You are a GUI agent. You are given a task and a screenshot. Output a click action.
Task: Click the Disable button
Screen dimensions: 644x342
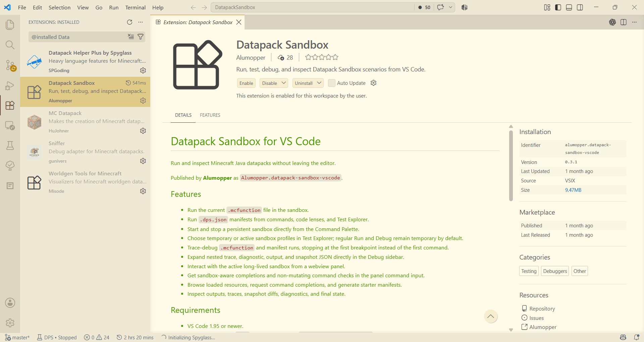tap(270, 83)
